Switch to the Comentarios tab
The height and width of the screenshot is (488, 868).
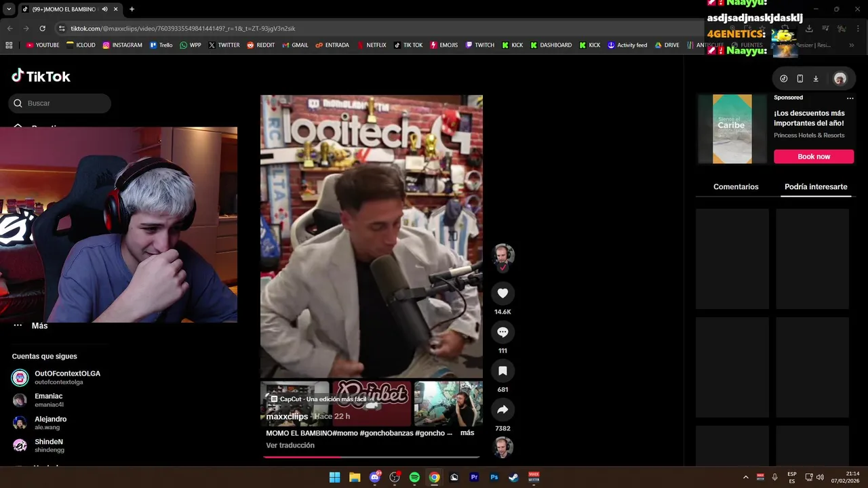pos(736,186)
